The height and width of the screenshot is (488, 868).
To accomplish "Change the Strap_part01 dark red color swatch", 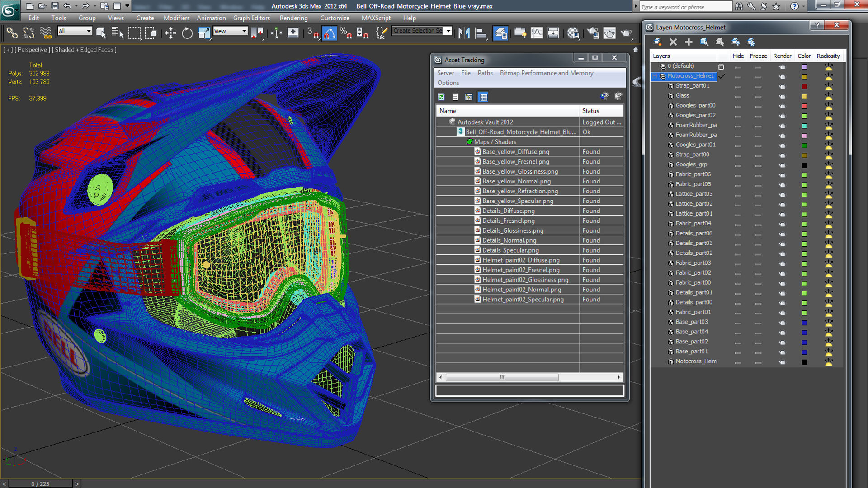I will coord(804,86).
